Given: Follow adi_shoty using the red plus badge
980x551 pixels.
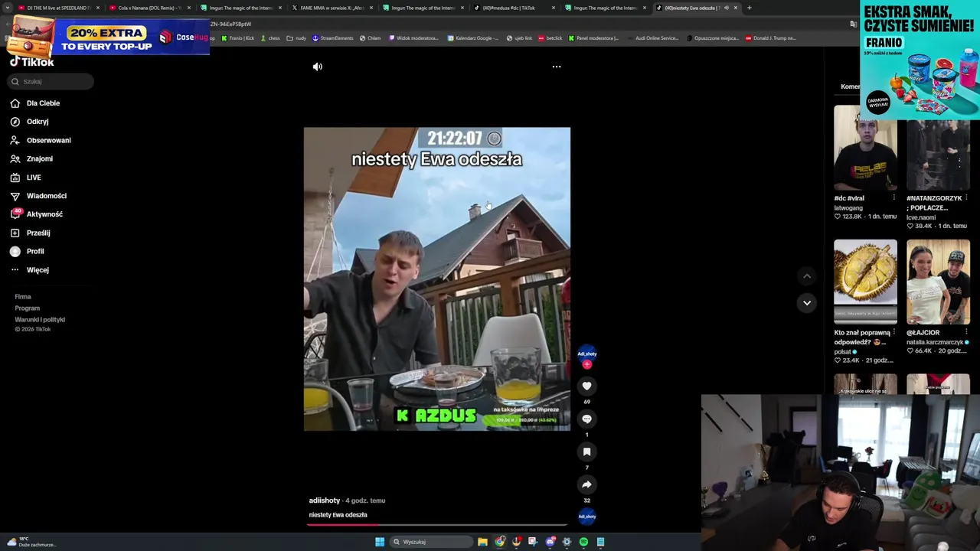Looking at the screenshot, I should point(587,364).
